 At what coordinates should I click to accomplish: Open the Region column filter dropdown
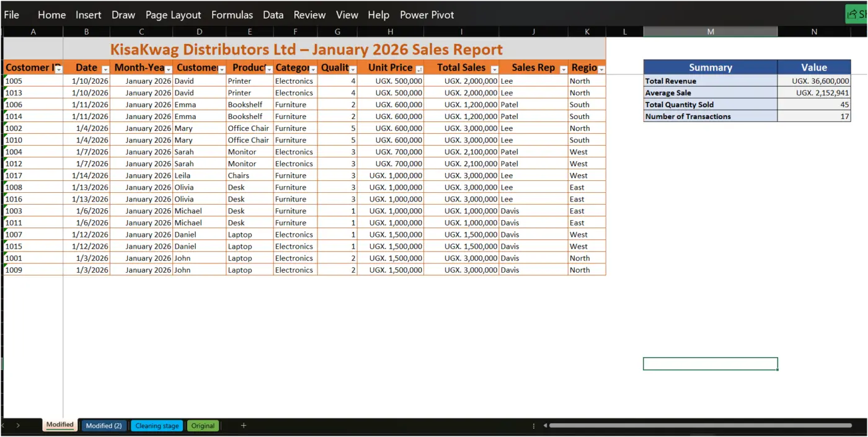coord(601,69)
